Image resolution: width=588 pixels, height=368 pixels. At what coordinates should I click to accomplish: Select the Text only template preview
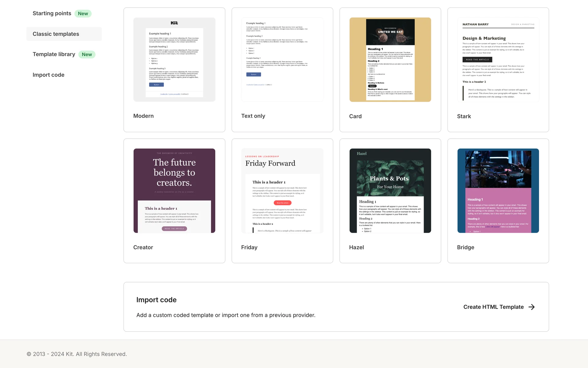(282, 59)
